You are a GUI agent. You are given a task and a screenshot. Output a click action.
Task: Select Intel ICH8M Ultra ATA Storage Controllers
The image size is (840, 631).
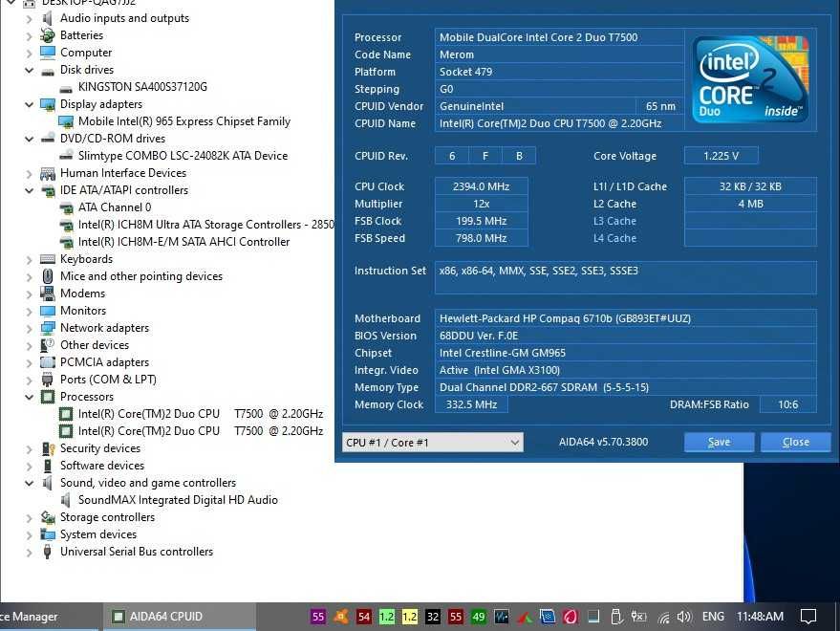coord(206,225)
